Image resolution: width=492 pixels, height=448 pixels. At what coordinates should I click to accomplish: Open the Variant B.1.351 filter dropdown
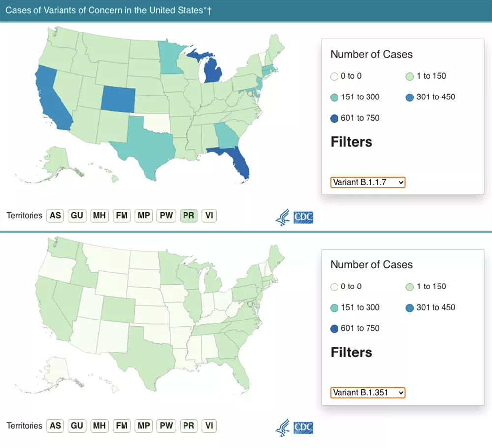[368, 393]
